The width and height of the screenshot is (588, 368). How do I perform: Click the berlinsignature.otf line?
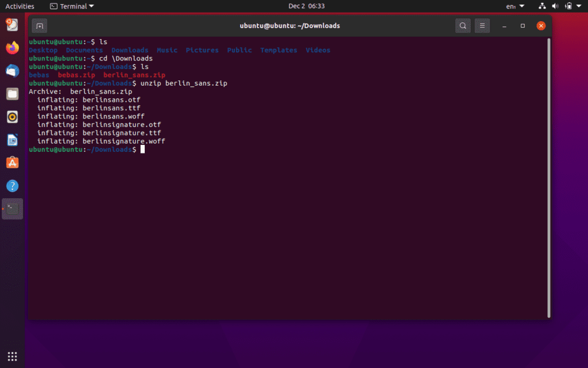pyautogui.click(x=99, y=124)
